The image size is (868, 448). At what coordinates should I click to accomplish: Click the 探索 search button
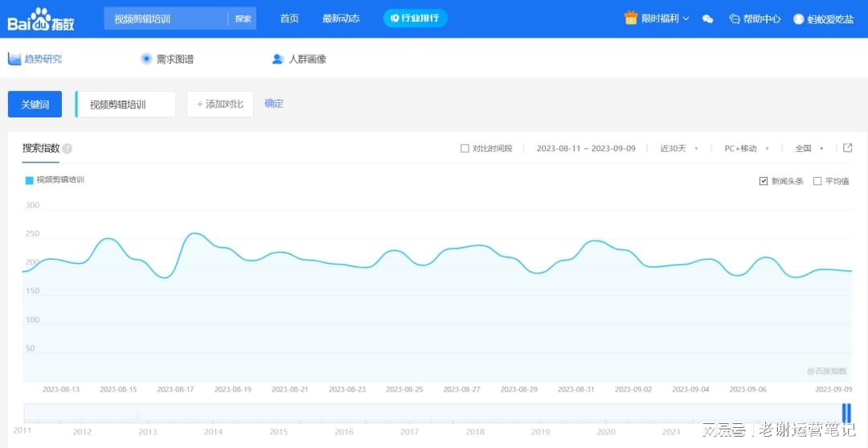(x=243, y=18)
